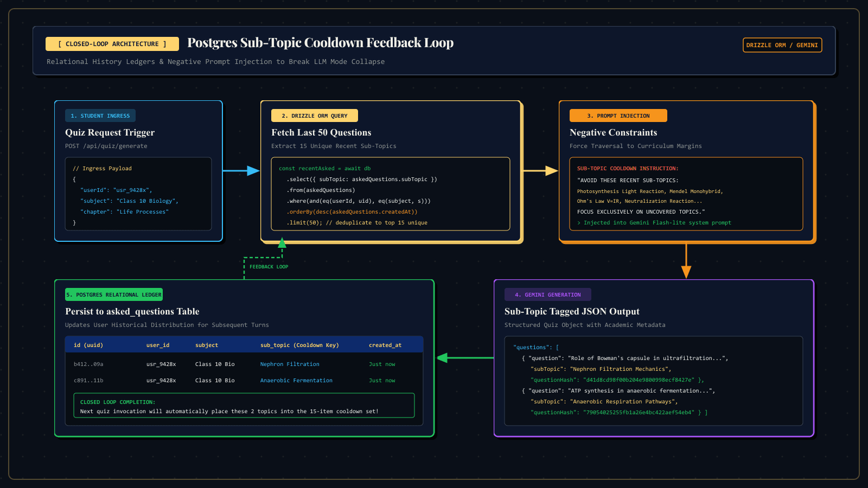The image size is (868, 488).
Task: Click the "5. POSTGRES RELATIONAL LEDGER" step badge
Action: [114, 294]
